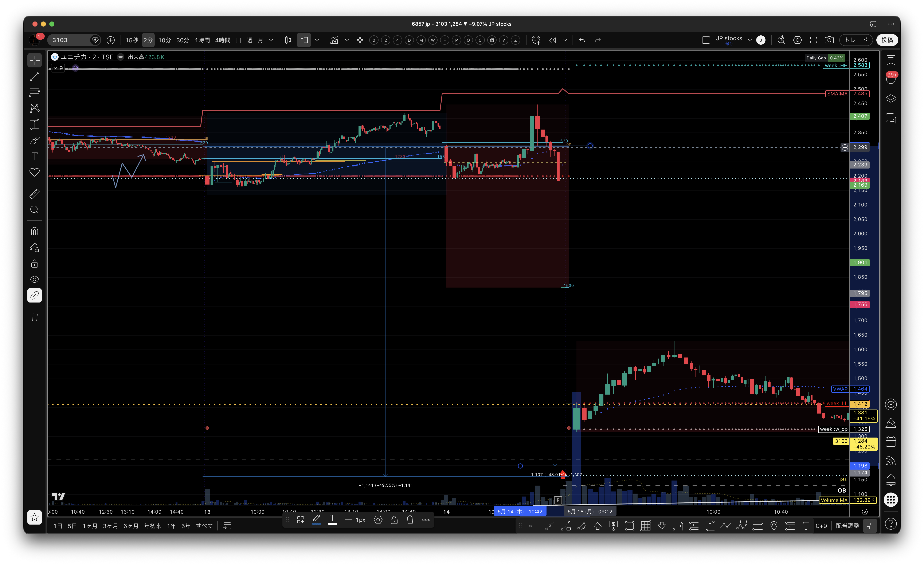The image size is (924, 565).
Task: Toggle the drawing sync link button
Action: click(x=35, y=295)
